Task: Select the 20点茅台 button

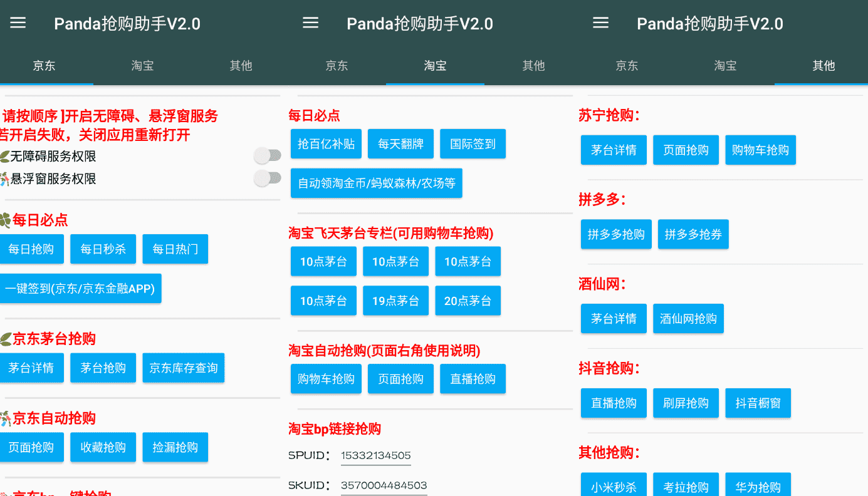Action: pos(468,301)
